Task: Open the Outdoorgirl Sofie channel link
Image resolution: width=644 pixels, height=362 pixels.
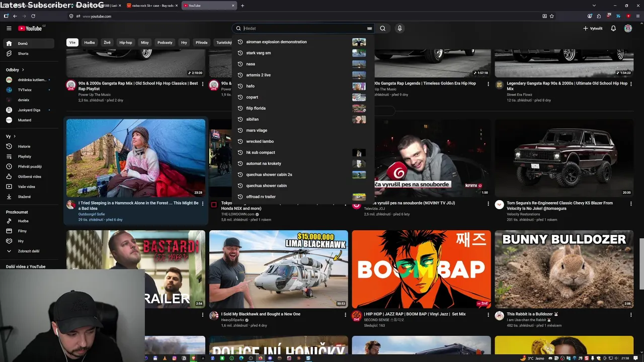Action: point(92,214)
